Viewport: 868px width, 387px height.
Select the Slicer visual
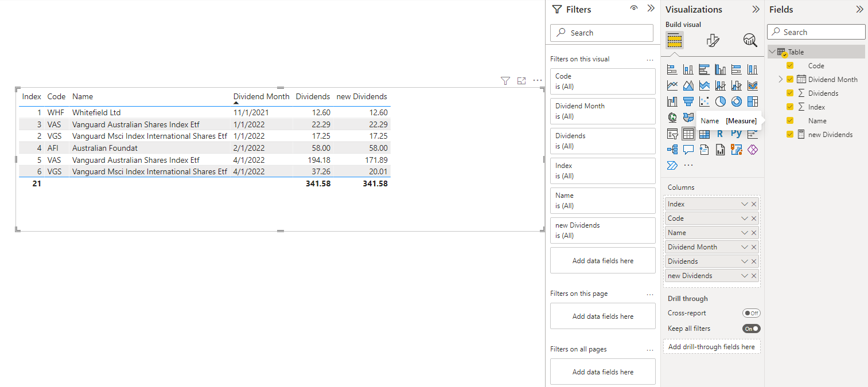pyautogui.click(x=672, y=134)
